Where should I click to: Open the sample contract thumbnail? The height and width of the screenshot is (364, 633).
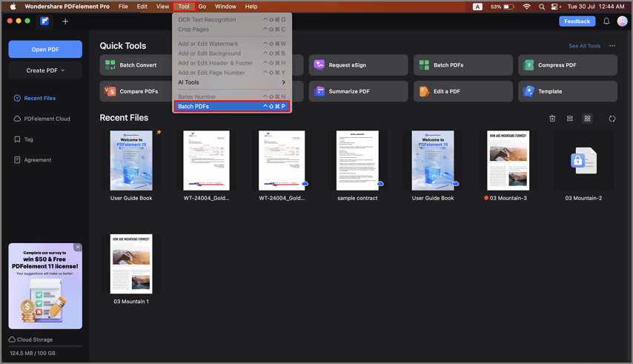[x=357, y=160]
